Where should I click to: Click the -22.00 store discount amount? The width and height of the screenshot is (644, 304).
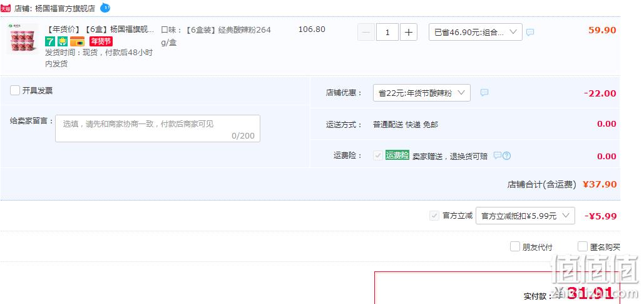click(x=600, y=93)
